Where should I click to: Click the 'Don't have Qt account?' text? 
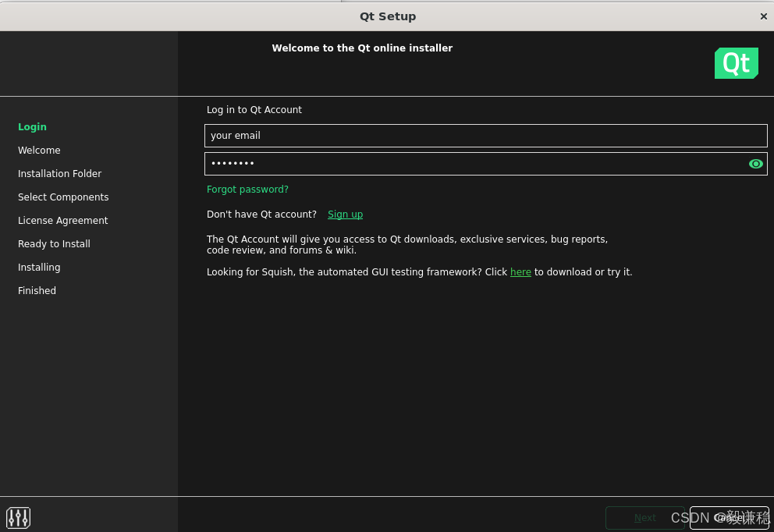tap(261, 215)
